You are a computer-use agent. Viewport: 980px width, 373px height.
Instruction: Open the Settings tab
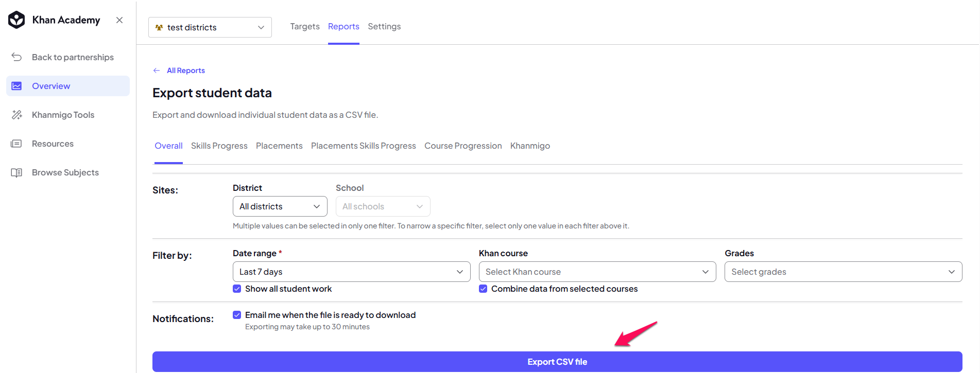pos(384,26)
